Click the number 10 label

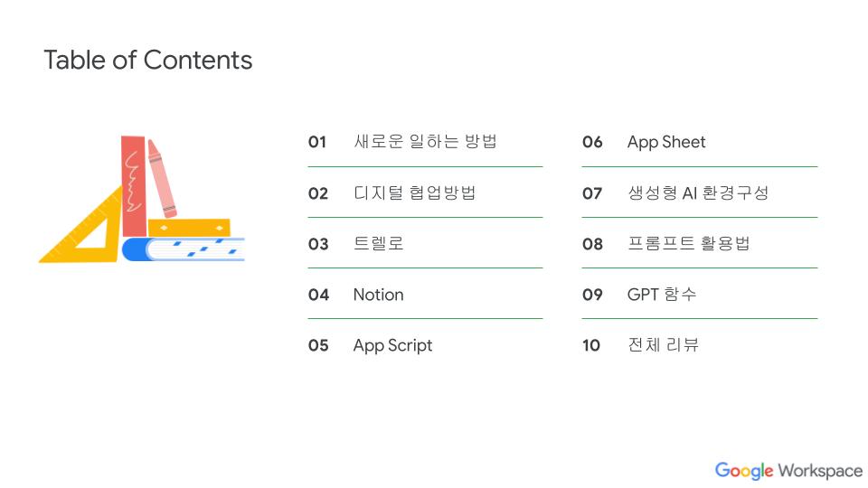point(591,345)
